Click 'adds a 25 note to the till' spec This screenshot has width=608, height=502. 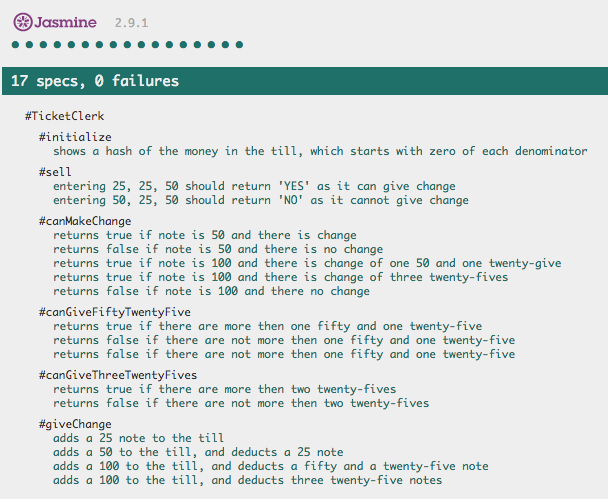(139, 438)
